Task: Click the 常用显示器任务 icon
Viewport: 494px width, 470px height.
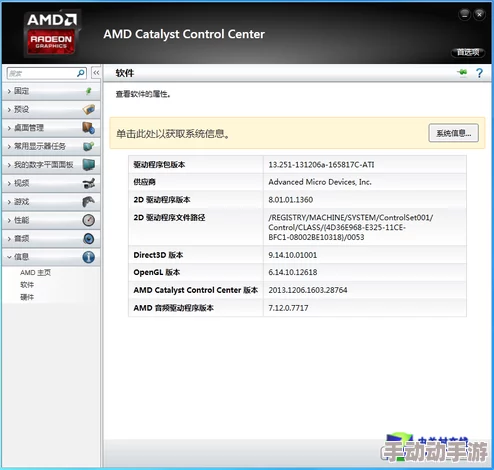Action: point(89,146)
